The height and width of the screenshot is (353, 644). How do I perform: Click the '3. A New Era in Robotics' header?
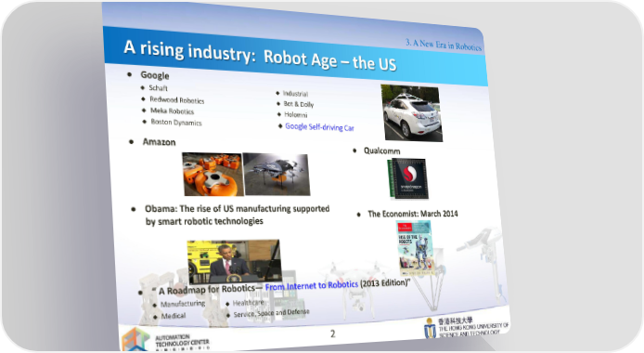pyautogui.click(x=444, y=45)
